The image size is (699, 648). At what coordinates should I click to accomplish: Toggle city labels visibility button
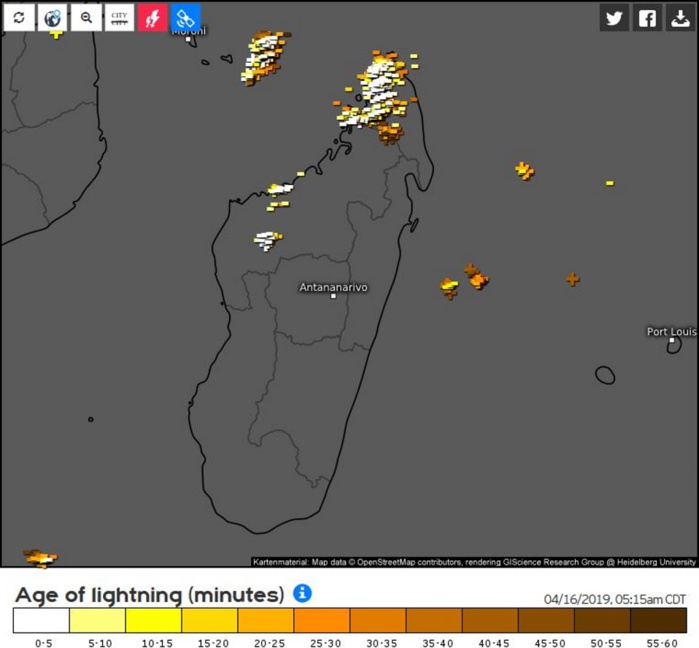(x=119, y=18)
